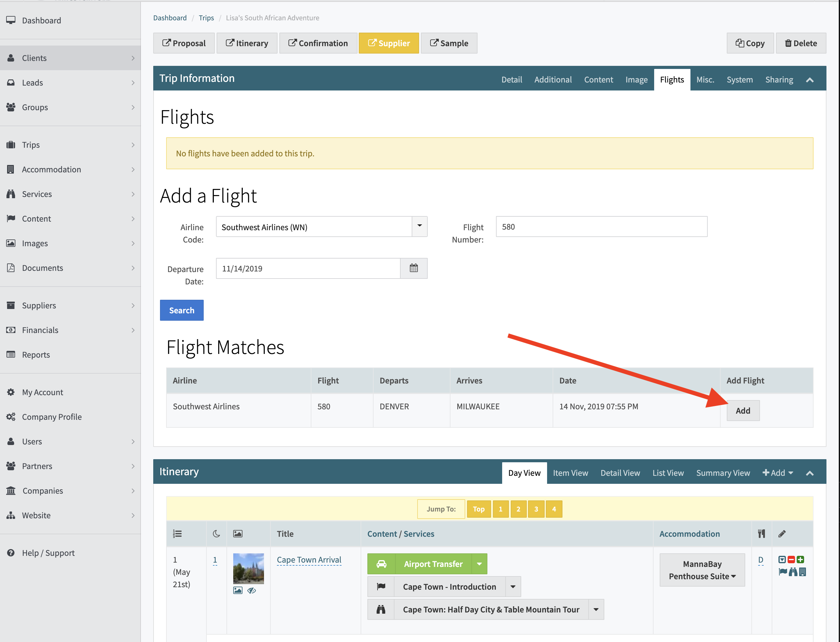This screenshot has height=642, width=840.
Task: Click the pencil edit icon in itinerary header
Action: pyautogui.click(x=782, y=534)
